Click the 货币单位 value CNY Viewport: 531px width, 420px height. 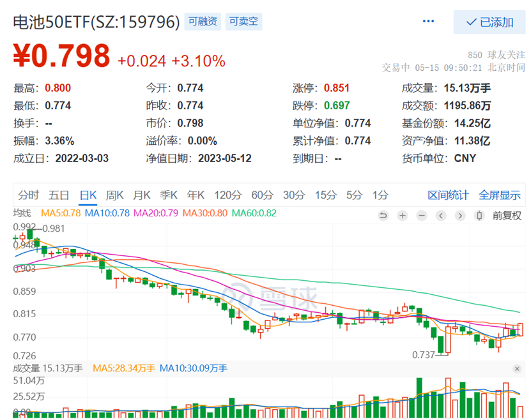[465, 158]
